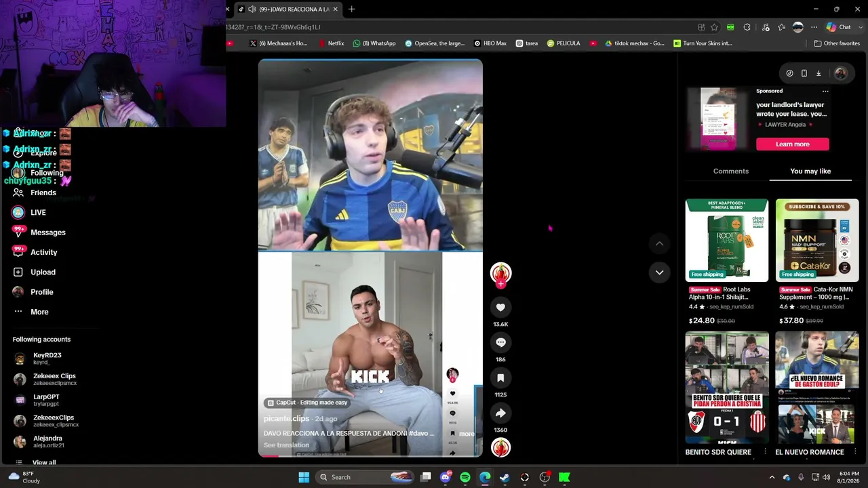Open the tarea bookmark

pos(527,43)
